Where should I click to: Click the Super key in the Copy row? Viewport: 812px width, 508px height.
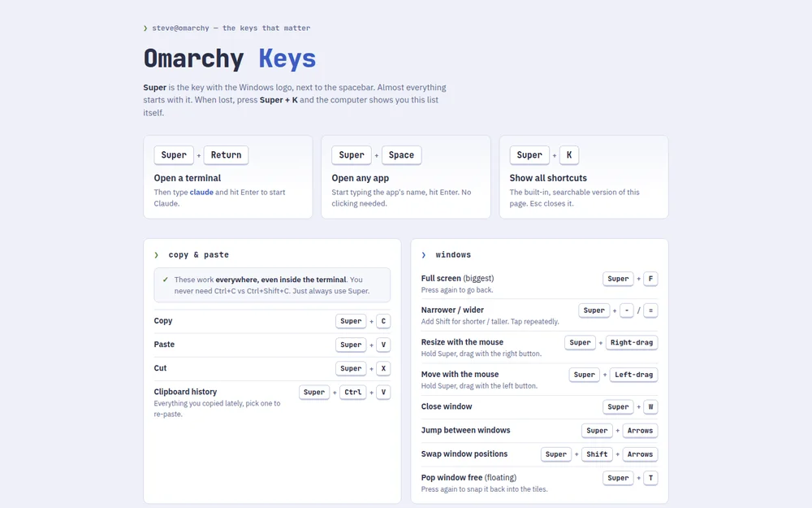point(351,321)
